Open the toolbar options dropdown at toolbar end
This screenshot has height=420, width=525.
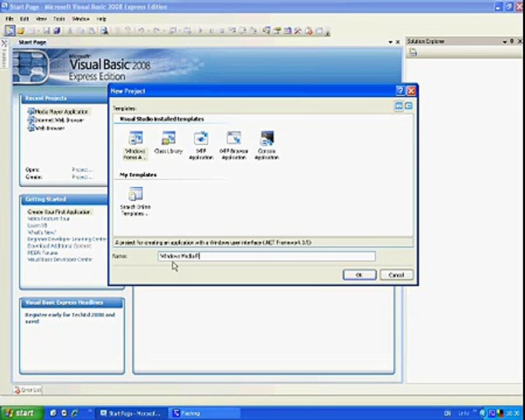coord(327,32)
